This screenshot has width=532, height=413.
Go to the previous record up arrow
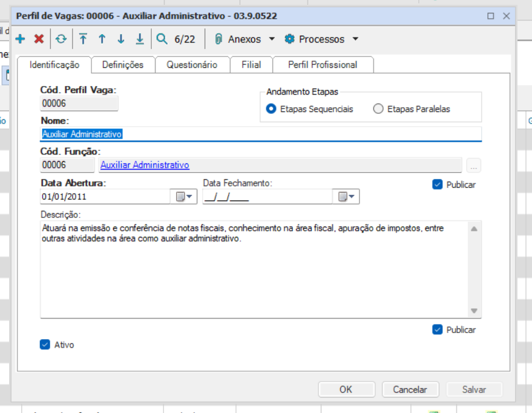pos(102,39)
